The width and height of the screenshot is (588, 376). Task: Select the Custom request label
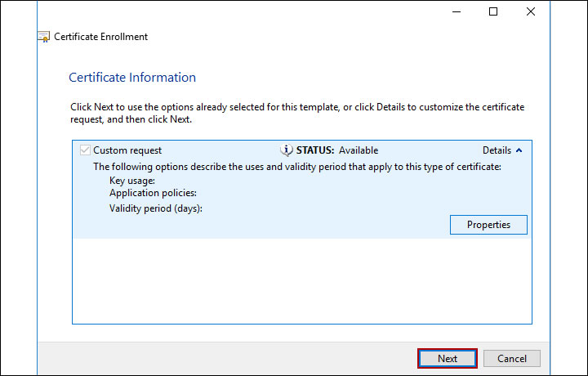coord(127,150)
